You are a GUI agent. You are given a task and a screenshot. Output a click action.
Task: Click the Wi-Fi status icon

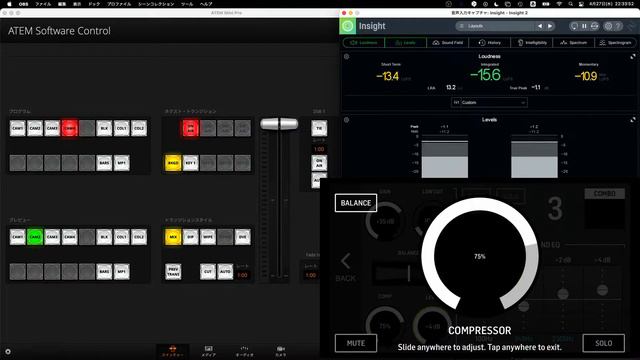[x=559, y=4]
